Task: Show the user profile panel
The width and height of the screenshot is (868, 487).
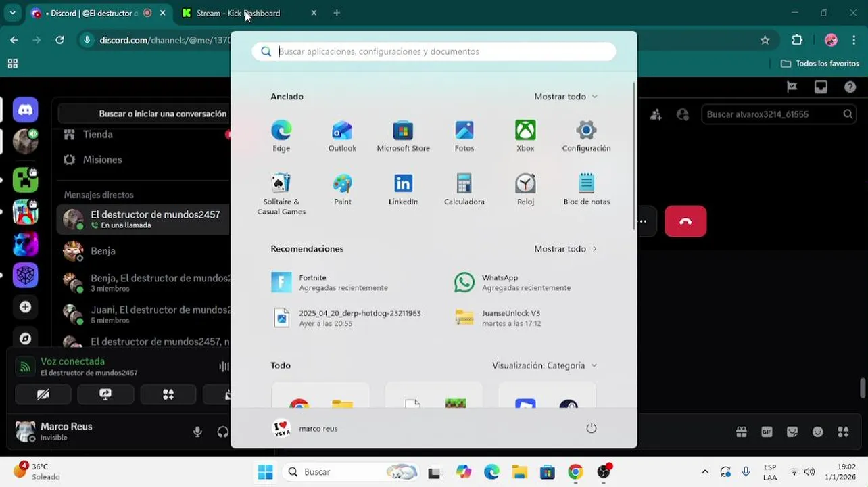Action: tap(683, 114)
